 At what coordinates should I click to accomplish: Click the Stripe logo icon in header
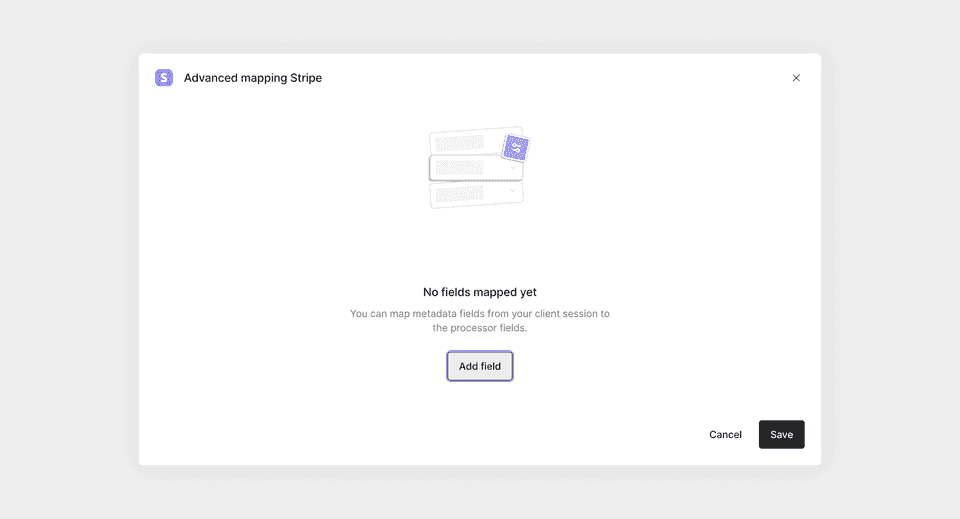pos(163,78)
